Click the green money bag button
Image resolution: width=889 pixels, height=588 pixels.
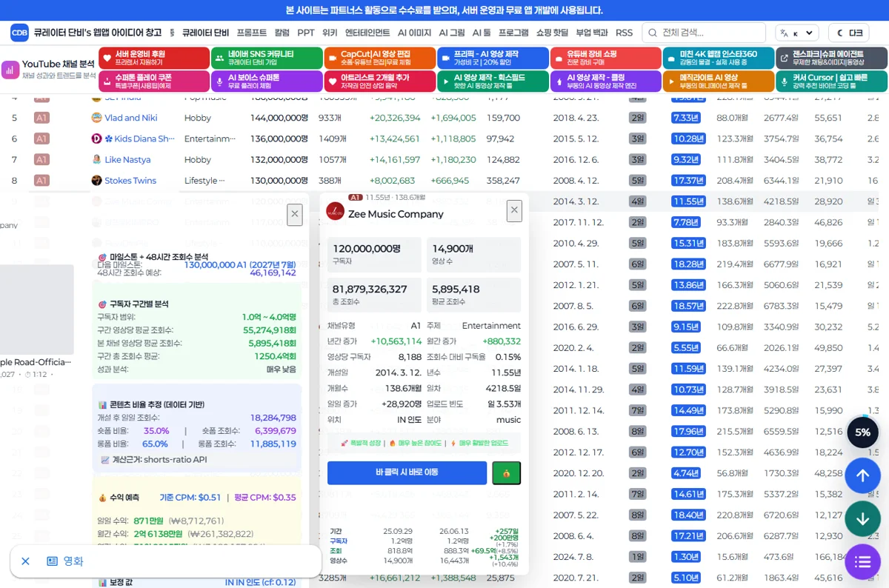click(x=507, y=472)
